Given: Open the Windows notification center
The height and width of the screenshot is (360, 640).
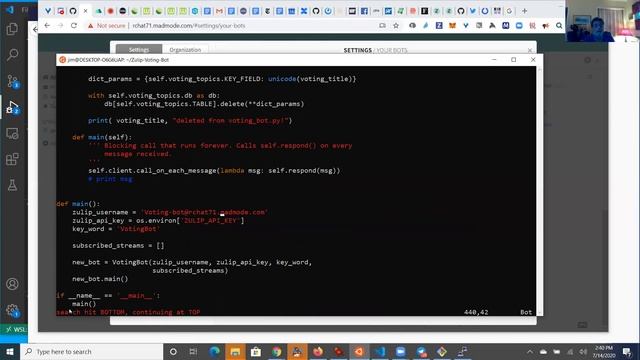Looking at the screenshot, I should [x=627, y=351].
